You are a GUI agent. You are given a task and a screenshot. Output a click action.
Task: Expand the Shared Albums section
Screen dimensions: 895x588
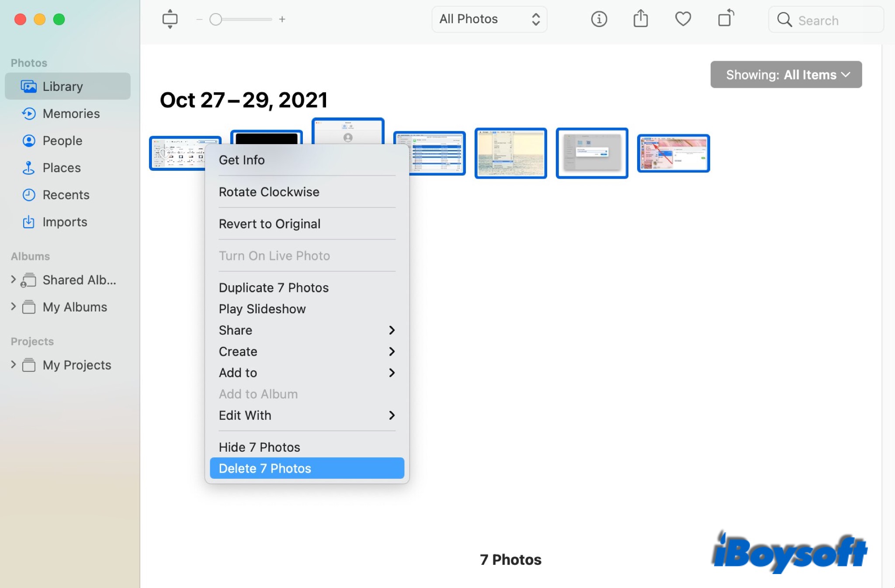[13, 279]
